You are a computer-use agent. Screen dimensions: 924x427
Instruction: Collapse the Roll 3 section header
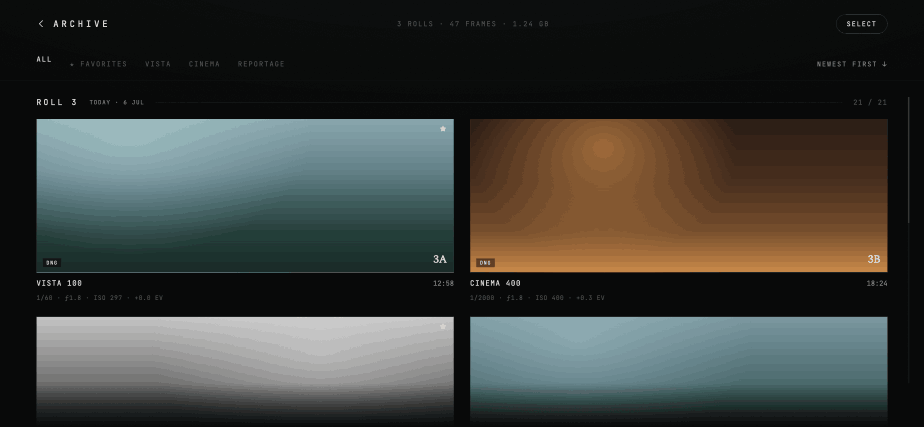[x=57, y=102]
